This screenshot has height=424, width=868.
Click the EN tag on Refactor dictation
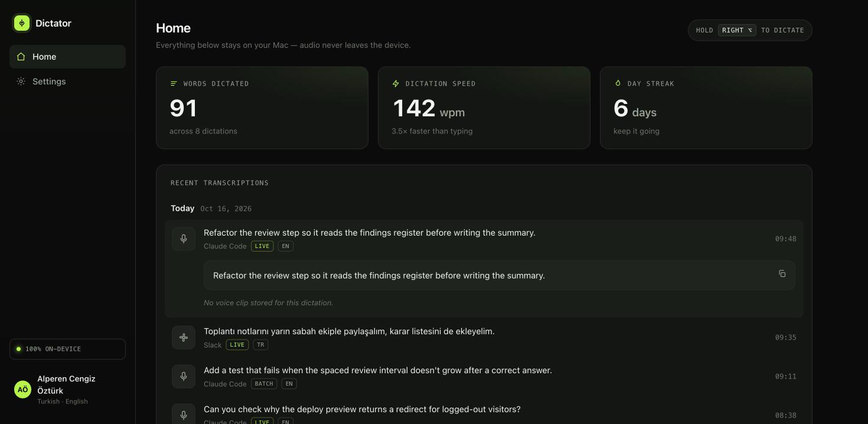285,246
